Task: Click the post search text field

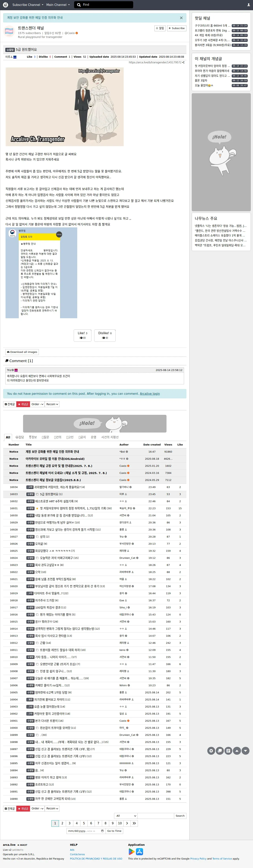Action: 155,816
